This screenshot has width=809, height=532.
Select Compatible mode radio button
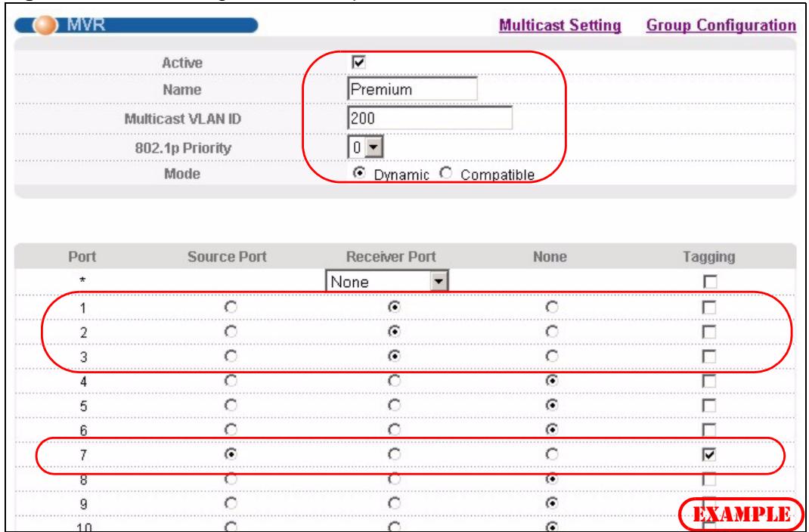click(x=445, y=173)
